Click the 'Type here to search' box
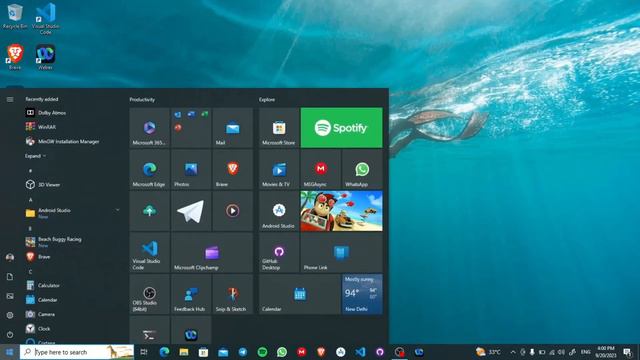 [77, 352]
